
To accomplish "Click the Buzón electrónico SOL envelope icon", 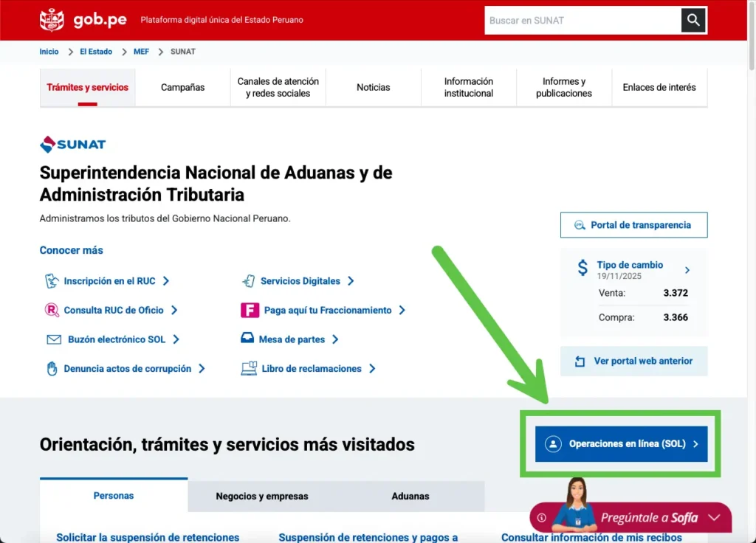I will tap(53, 339).
